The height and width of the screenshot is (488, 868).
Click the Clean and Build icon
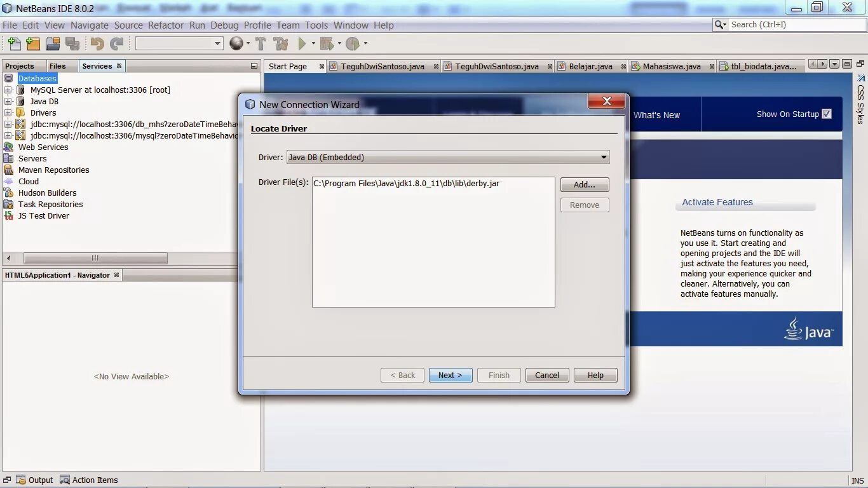click(280, 43)
